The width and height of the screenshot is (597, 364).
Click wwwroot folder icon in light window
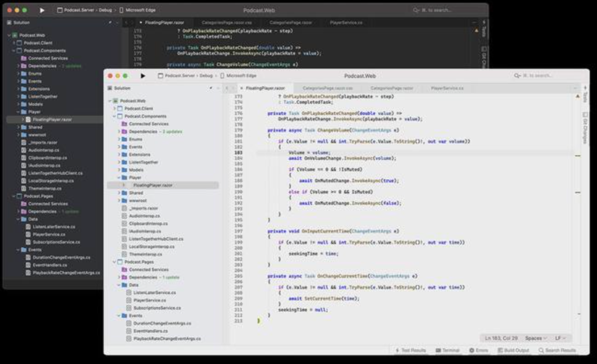pyautogui.click(x=124, y=200)
